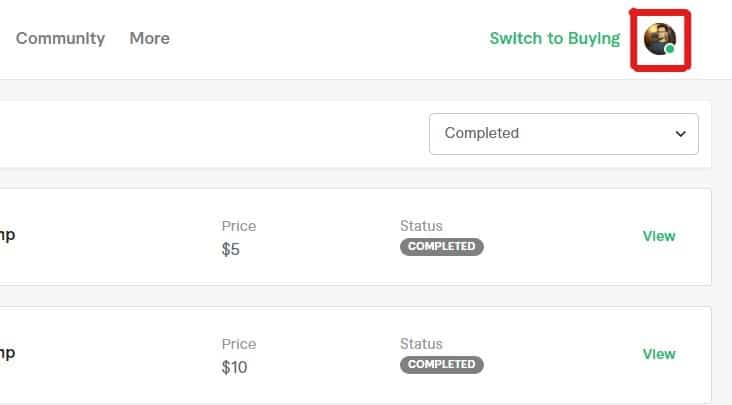Open the truncated title of the $5 order
The height and width of the screenshot is (405, 732).
pyautogui.click(x=7, y=235)
